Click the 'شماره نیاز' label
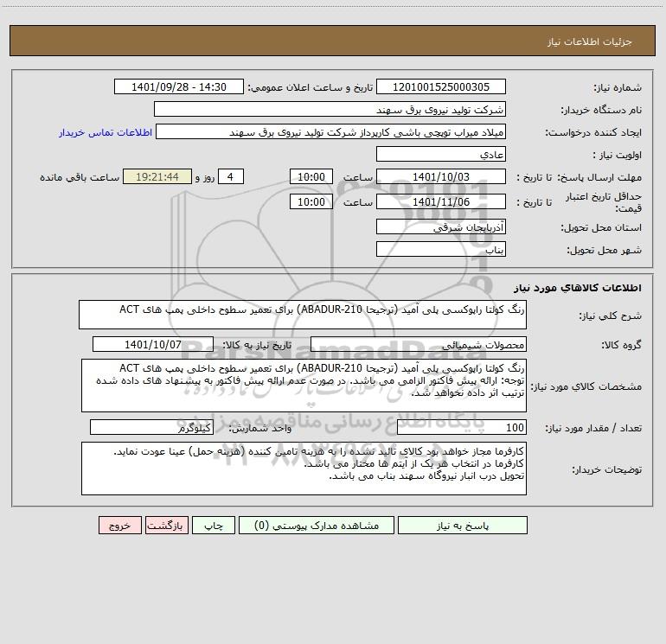 pos(618,88)
